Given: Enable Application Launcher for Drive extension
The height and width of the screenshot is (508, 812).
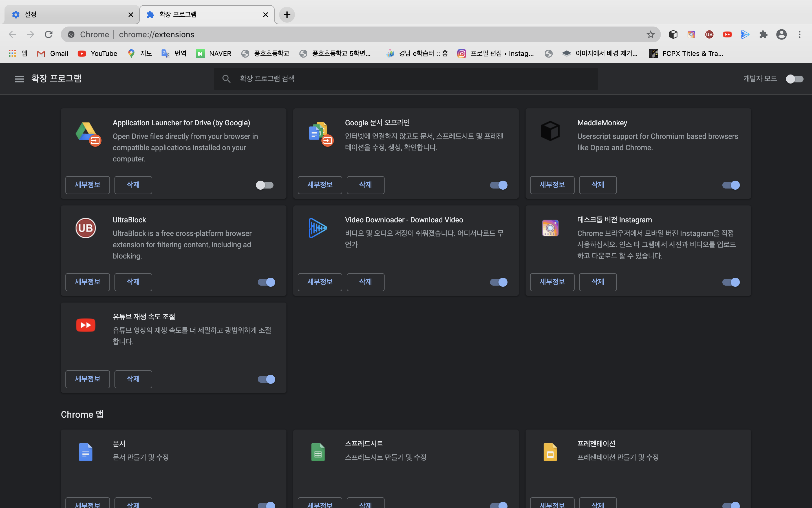Looking at the screenshot, I should [265, 185].
